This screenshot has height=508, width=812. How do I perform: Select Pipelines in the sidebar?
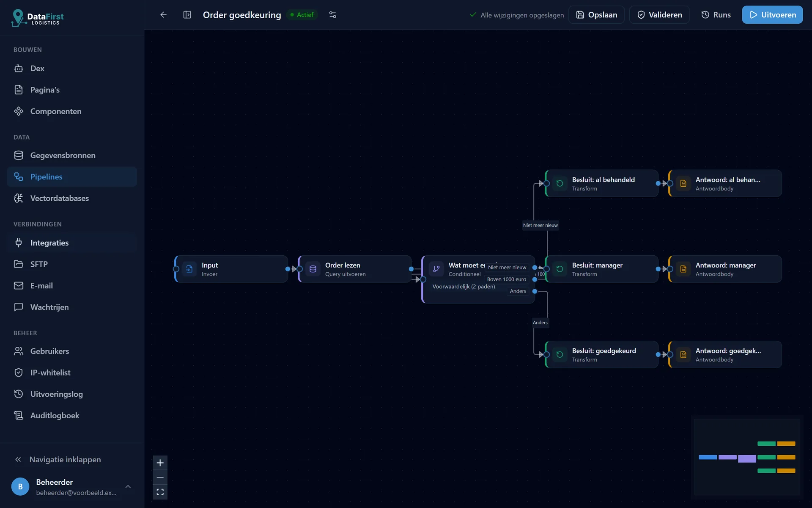[x=72, y=177]
